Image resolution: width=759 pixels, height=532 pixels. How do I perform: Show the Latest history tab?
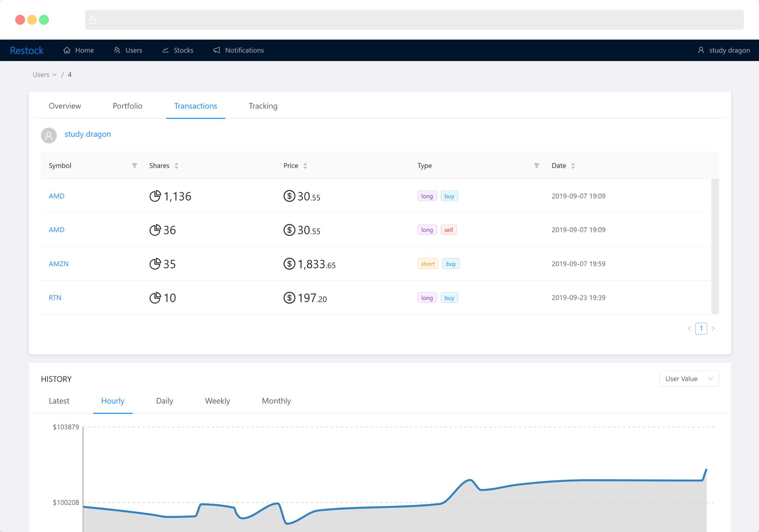59,401
